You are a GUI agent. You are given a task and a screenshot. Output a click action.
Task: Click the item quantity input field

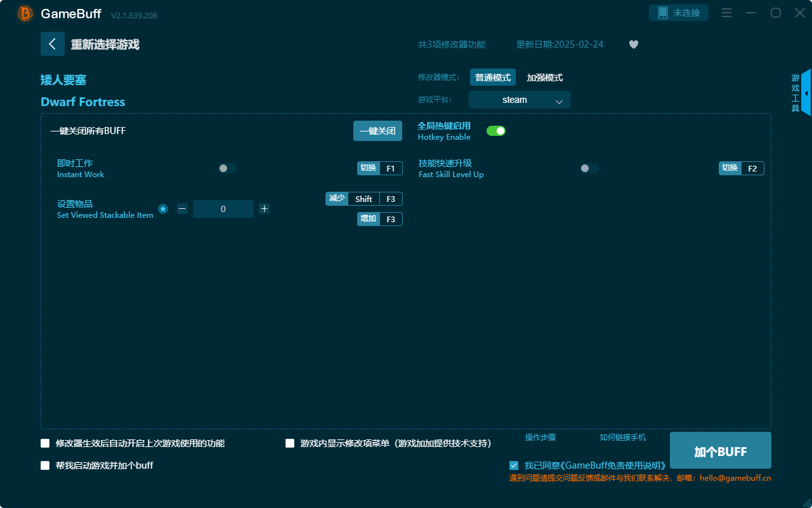click(223, 208)
